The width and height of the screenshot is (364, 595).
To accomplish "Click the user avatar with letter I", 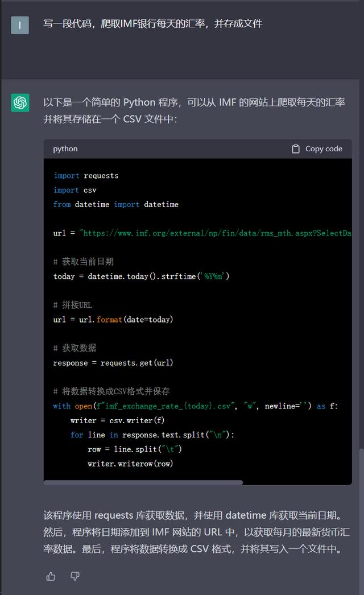I will 20,26.
